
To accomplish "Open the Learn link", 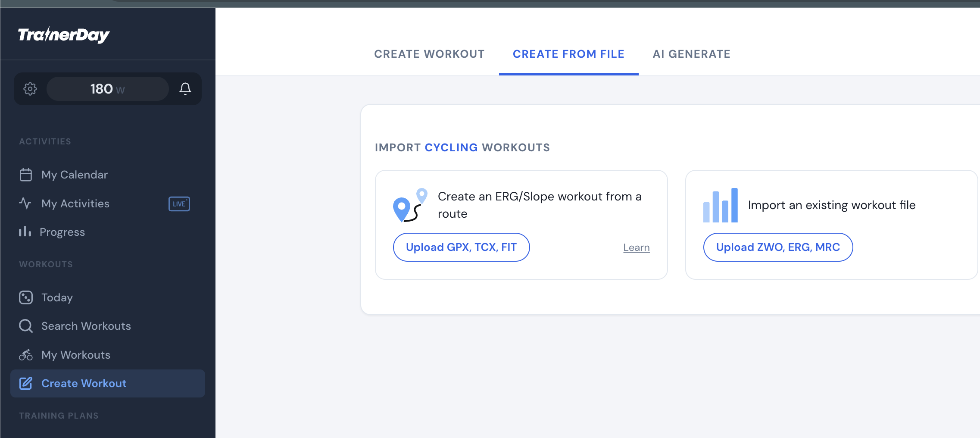I will click(x=637, y=248).
